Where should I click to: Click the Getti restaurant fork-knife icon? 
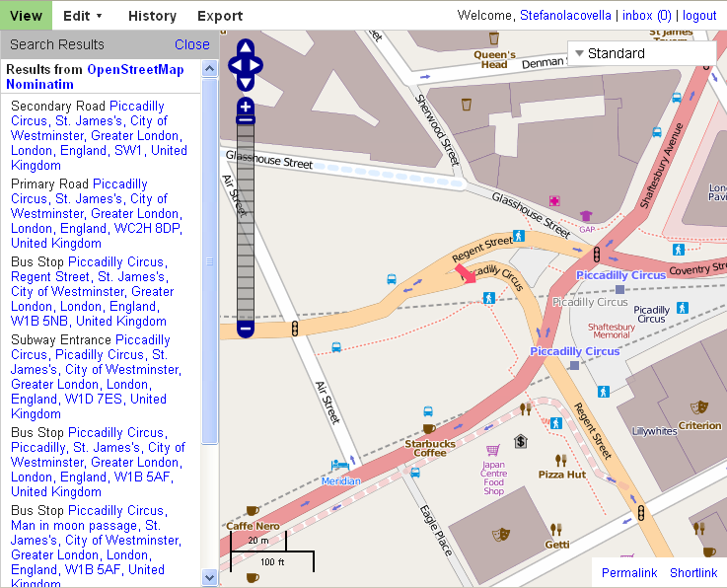pyautogui.click(x=555, y=529)
